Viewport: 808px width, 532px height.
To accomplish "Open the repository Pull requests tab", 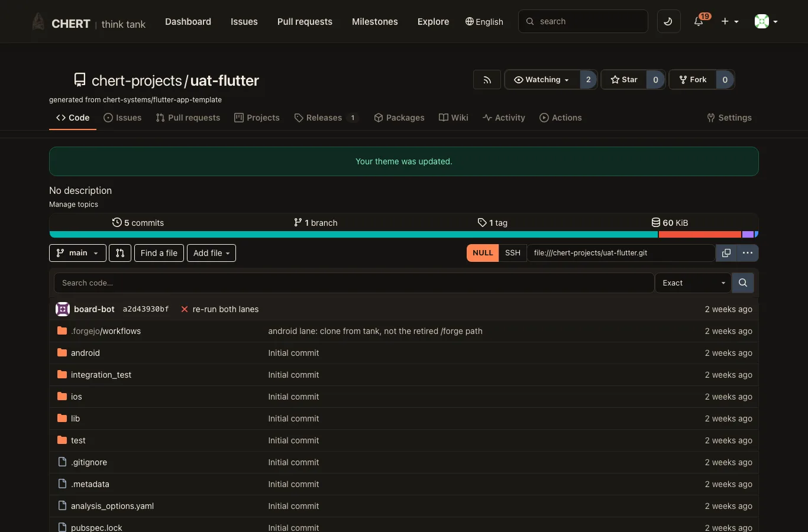I will (188, 118).
